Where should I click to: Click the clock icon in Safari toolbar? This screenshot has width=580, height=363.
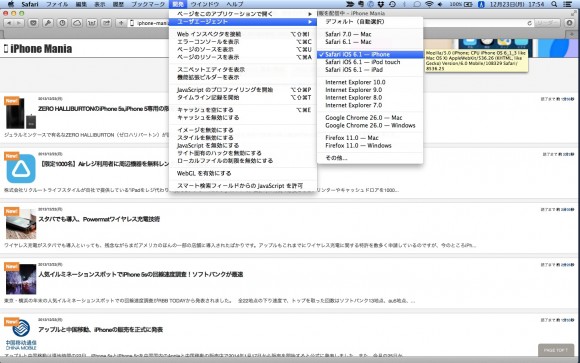[x=62, y=23]
